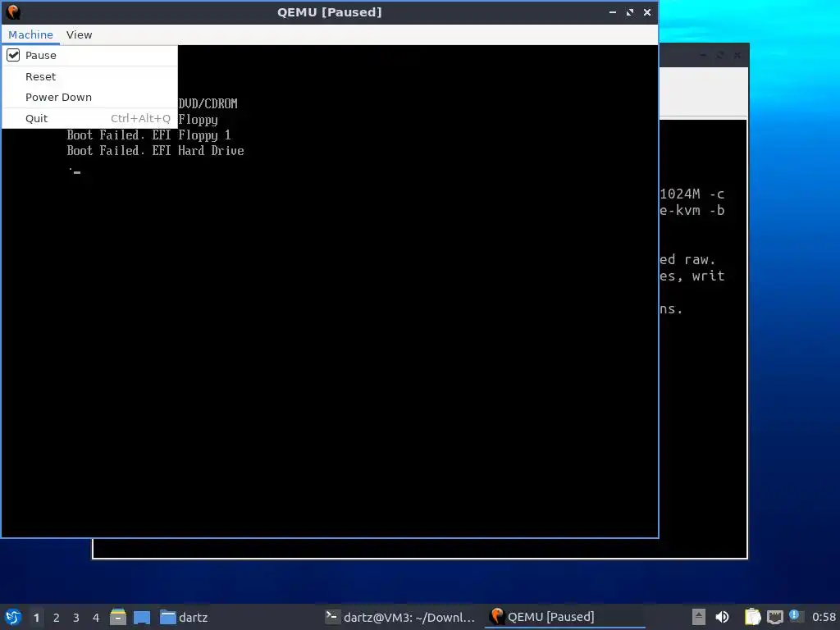This screenshot has width=840, height=630.
Task: Switch to workspace 3
Action: pyautogui.click(x=76, y=618)
